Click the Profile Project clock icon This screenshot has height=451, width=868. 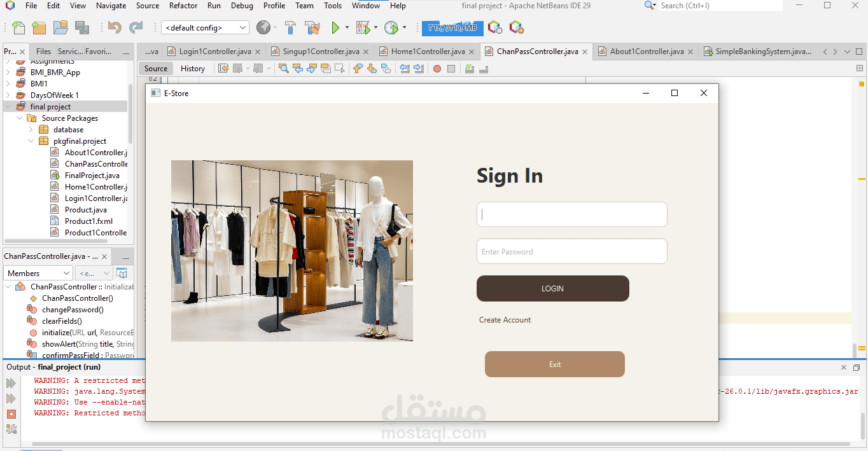click(x=391, y=28)
